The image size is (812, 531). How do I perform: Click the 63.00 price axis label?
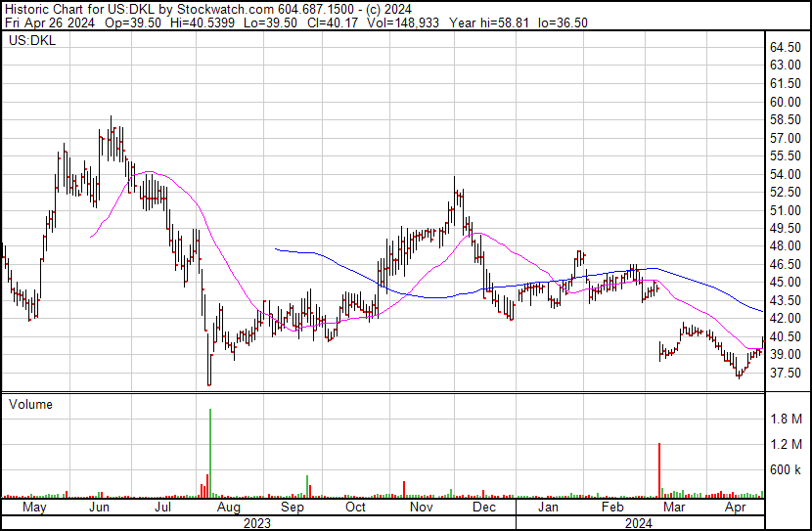pyautogui.click(x=786, y=66)
